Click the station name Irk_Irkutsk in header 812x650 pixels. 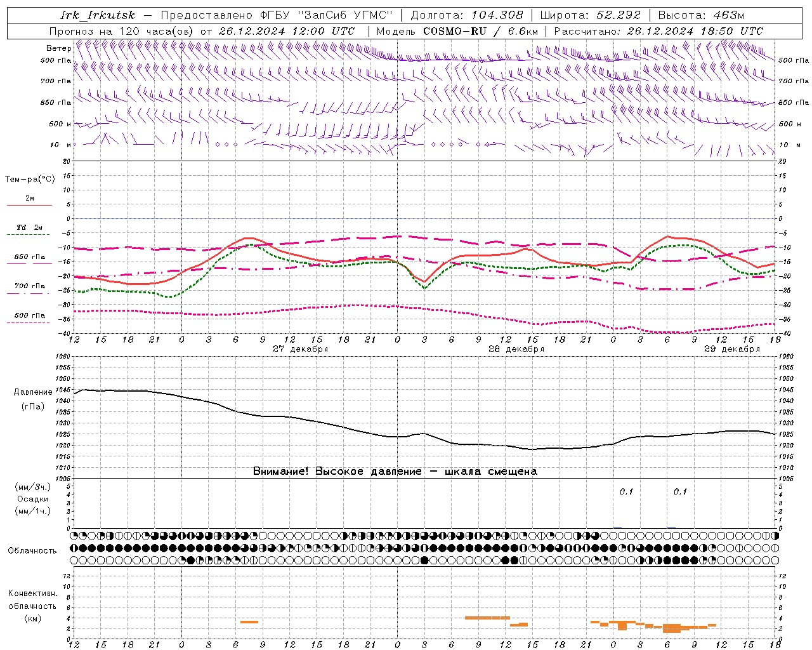point(98,15)
